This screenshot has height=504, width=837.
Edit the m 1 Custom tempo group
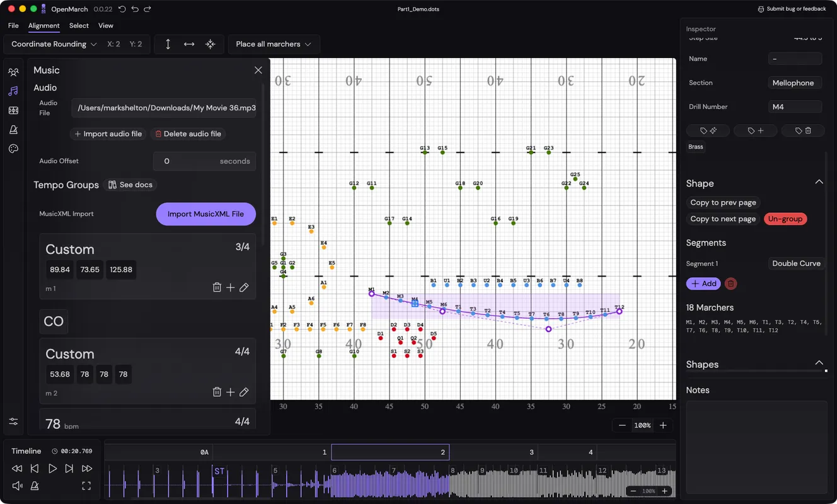point(244,287)
